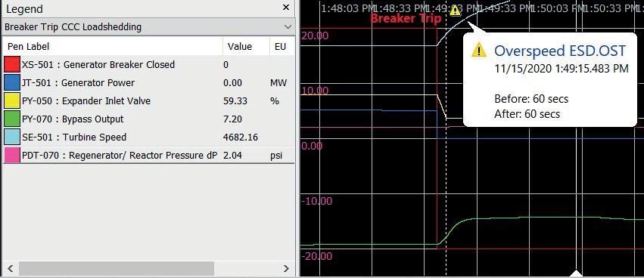Expand the Breaker Trip CCC Loadshedding dropdown
Screen dimensions: 644x278
click(x=288, y=27)
